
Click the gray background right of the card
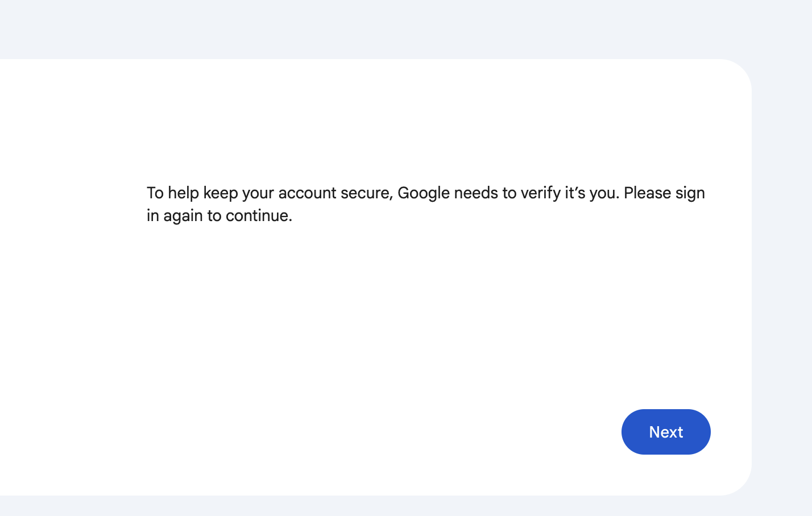pos(782,273)
